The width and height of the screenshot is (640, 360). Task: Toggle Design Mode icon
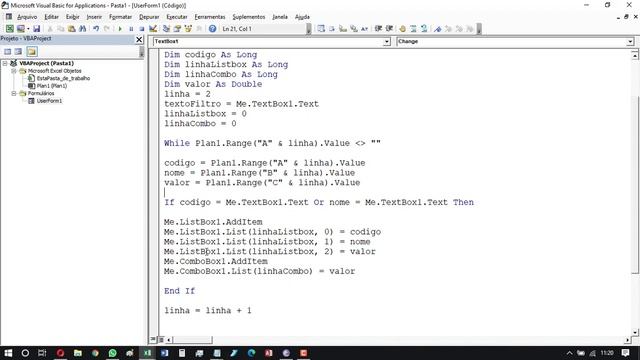coord(153,29)
